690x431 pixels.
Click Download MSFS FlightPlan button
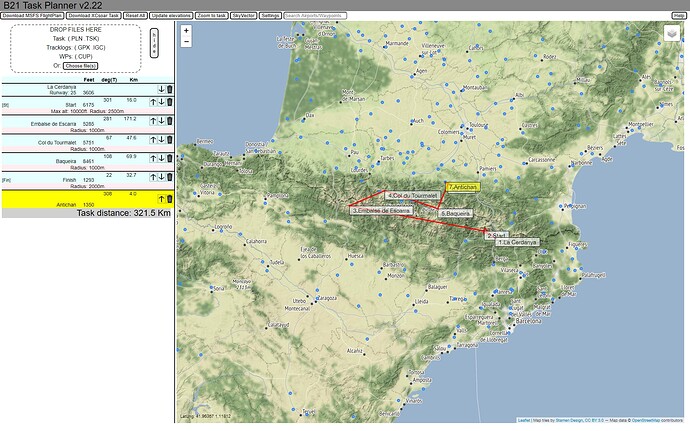(x=32, y=15)
